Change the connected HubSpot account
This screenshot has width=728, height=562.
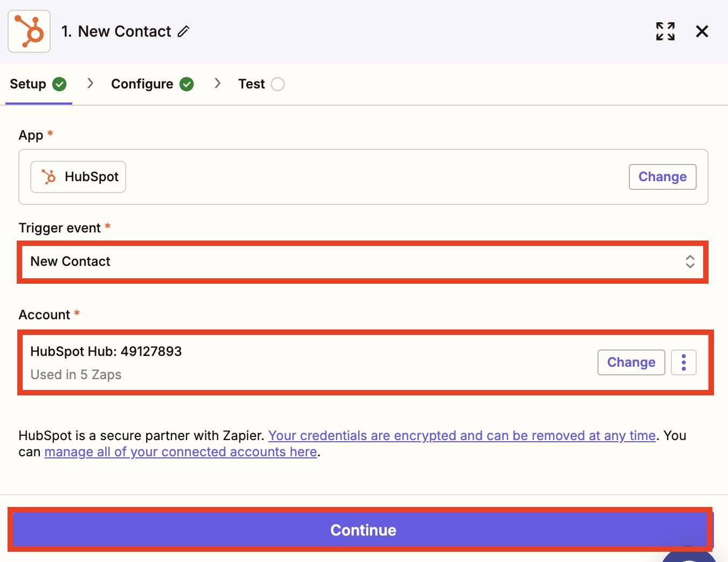pos(631,362)
